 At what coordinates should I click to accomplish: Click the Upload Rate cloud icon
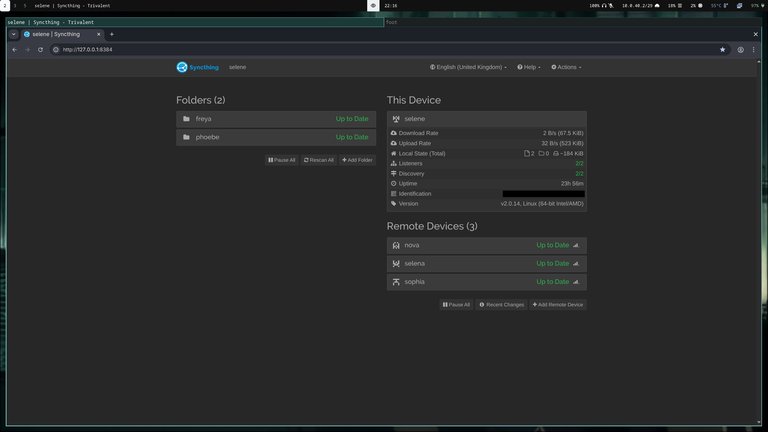click(393, 143)
